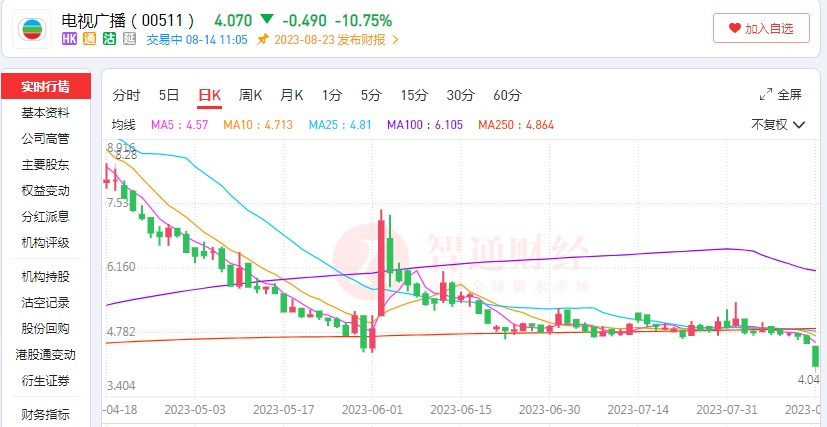Click the fullscreen expand arrows icon
Image resolution: width=827 pixels, height=427 pixels.
click(765, 95)
